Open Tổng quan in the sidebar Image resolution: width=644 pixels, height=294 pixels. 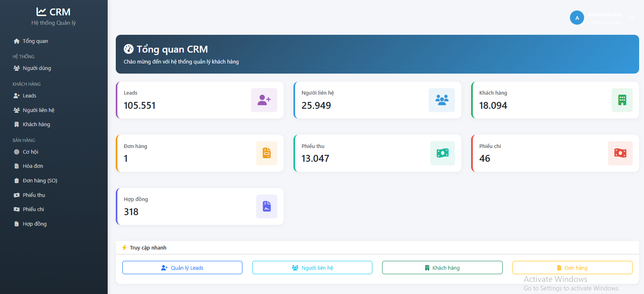point(35,41)
